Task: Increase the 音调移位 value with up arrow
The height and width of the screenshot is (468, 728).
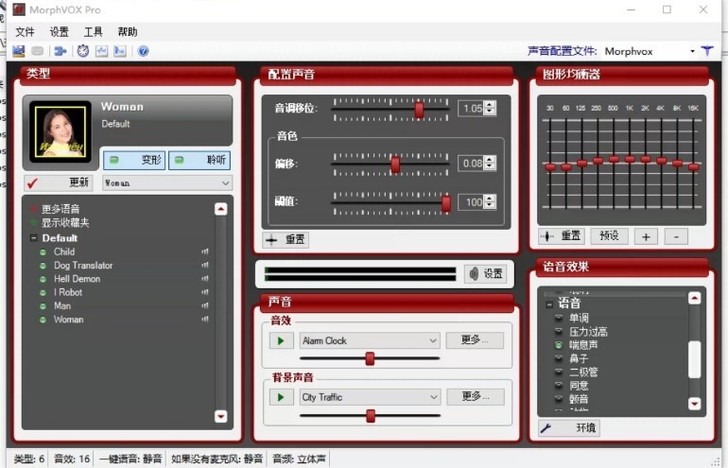Action: pyautogui.click(x=490, y=105)
